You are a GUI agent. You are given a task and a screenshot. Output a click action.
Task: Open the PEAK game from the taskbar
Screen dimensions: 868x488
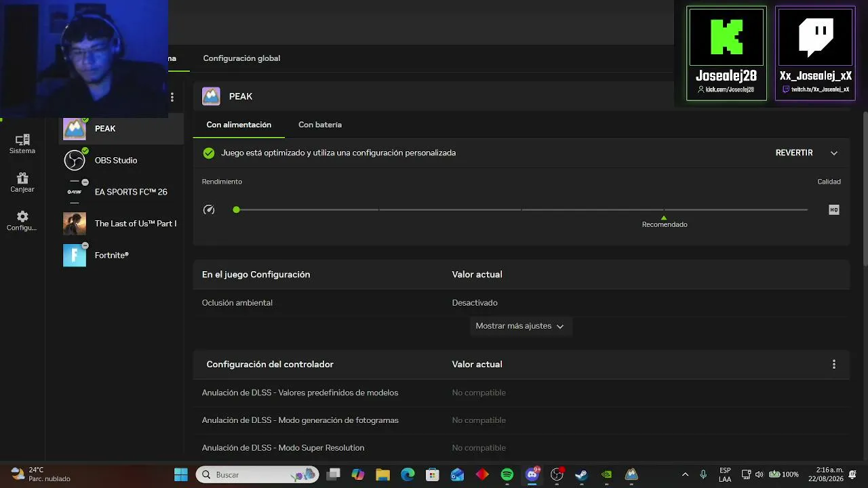631,475
